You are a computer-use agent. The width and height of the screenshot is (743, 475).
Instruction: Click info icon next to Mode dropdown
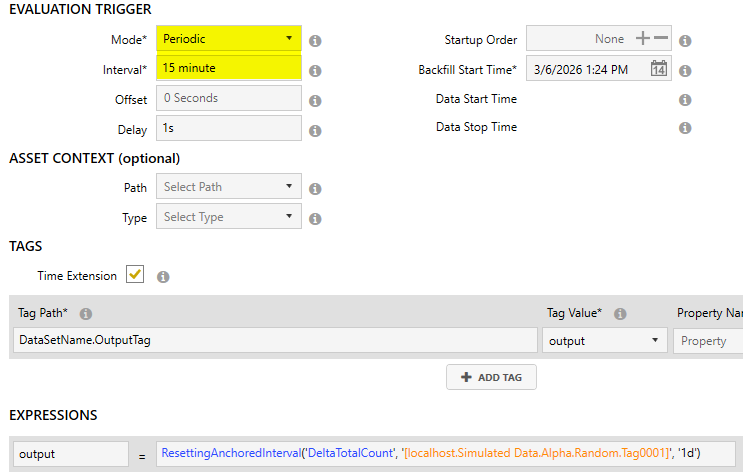click(315, 41)
